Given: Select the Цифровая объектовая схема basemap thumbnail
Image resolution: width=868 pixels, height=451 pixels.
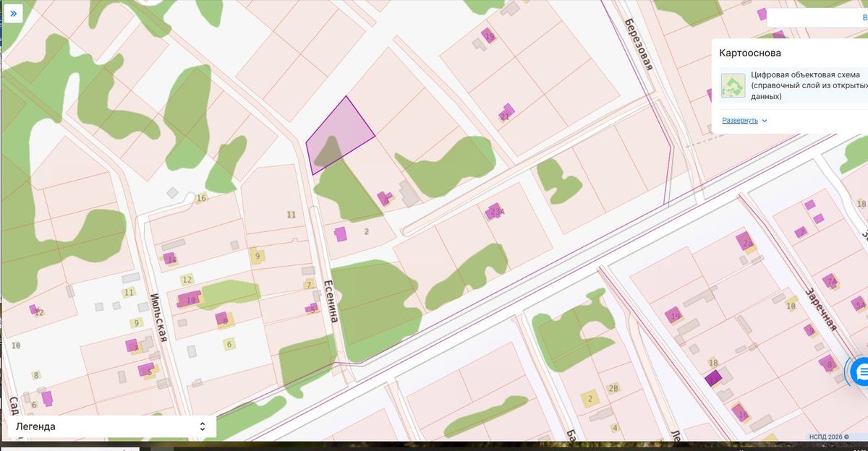Looking at the screenshot, I should 733,85.
